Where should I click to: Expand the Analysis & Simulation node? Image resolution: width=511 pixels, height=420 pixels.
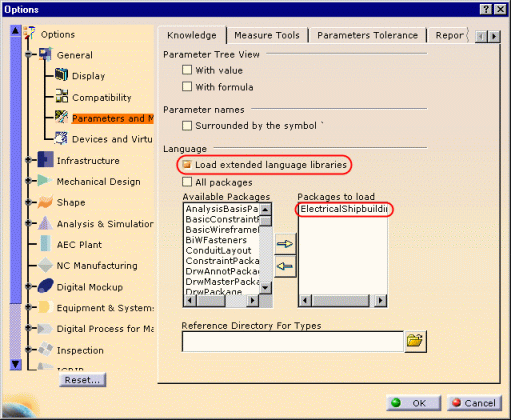29,223
